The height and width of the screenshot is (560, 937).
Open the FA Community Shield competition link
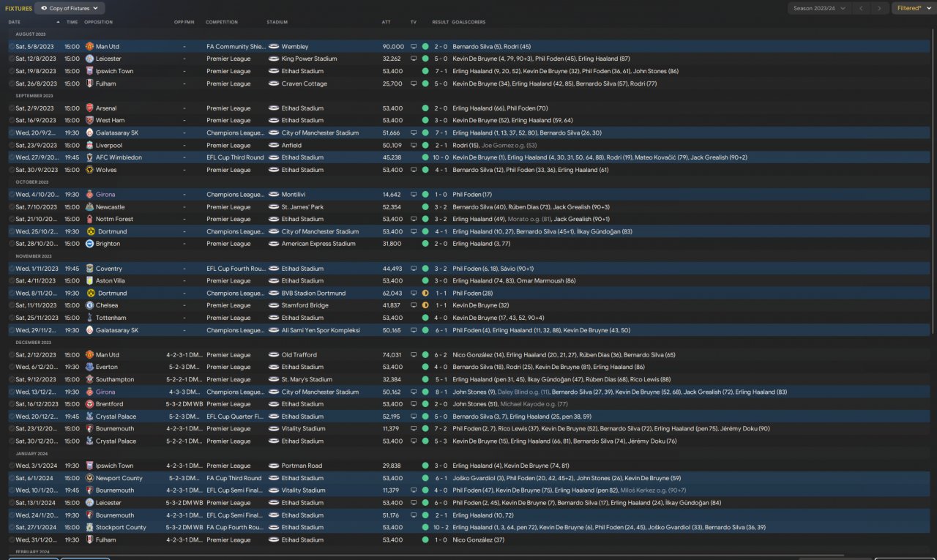236,47
